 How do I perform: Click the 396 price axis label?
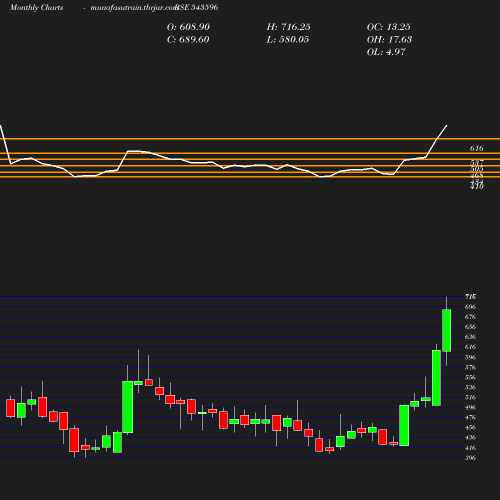470,458
